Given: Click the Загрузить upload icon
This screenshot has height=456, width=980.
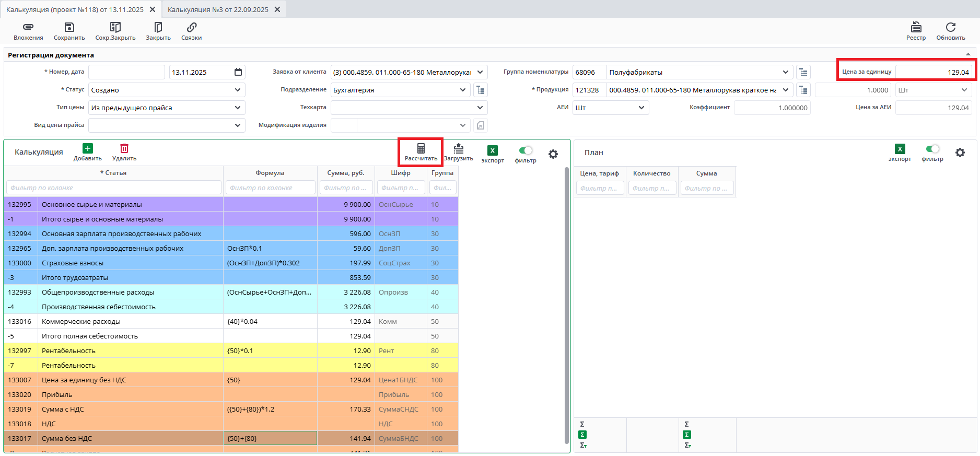Looking at the screenshot, I should click(x=458, y=149).
